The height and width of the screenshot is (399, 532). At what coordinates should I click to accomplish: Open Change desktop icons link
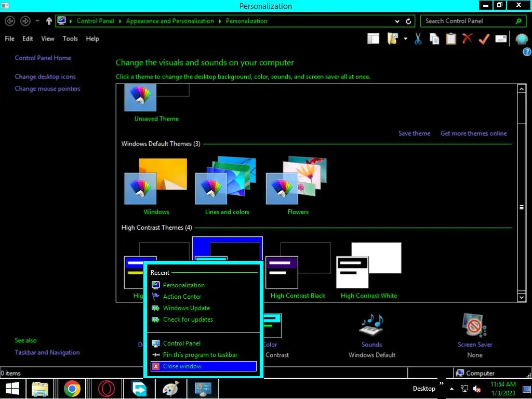click(x=45, y=77)
